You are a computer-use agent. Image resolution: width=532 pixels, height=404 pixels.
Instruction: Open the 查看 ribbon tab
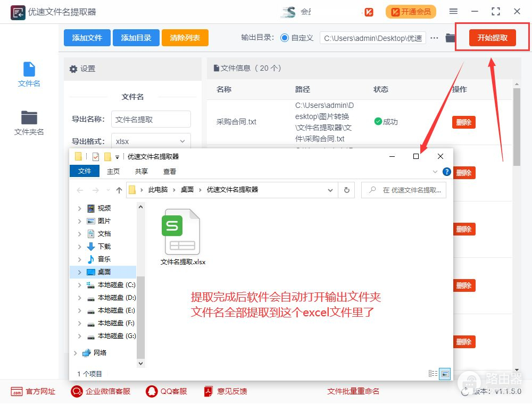tap(170, 171)
